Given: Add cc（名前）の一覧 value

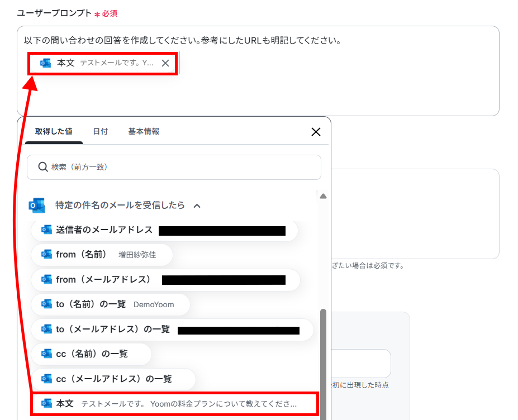Looking at the screenshot, I should pyautogui.click(x=91, y=354).
